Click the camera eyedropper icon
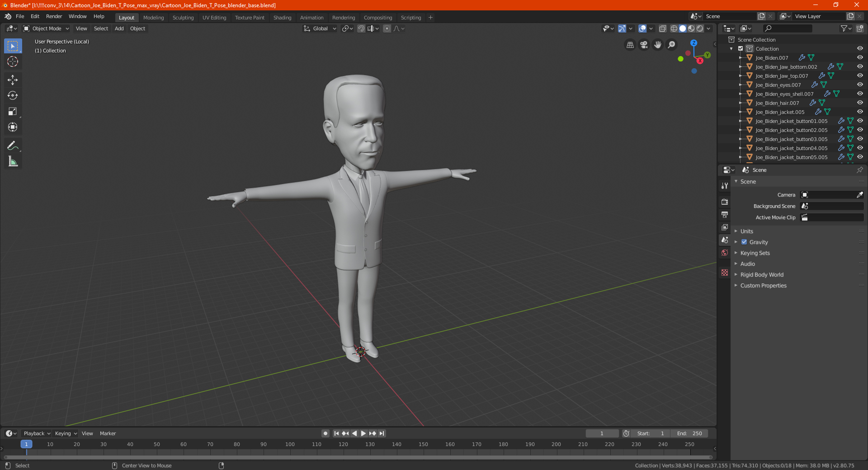The width and height of the screenshot is (868, 470). coord(859,195)
